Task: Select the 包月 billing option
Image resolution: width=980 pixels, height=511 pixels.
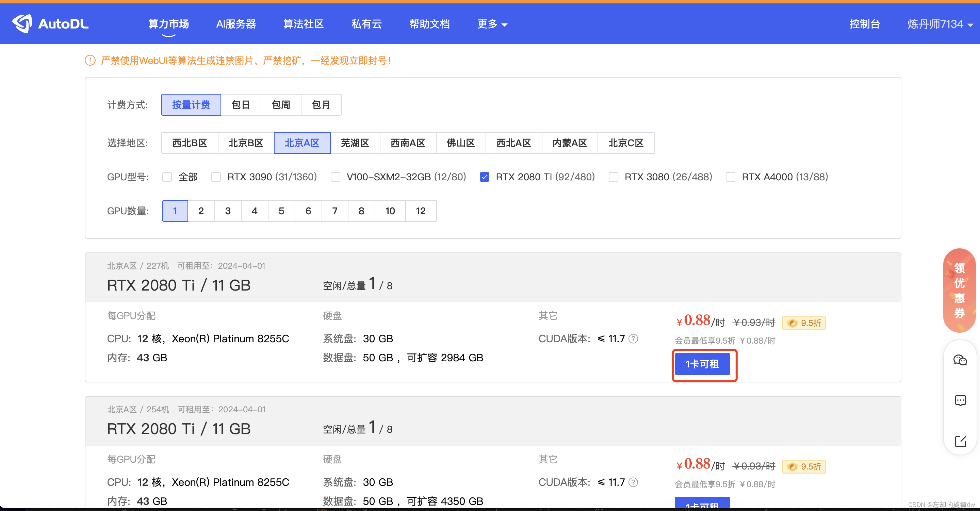Action: (321, 105)
